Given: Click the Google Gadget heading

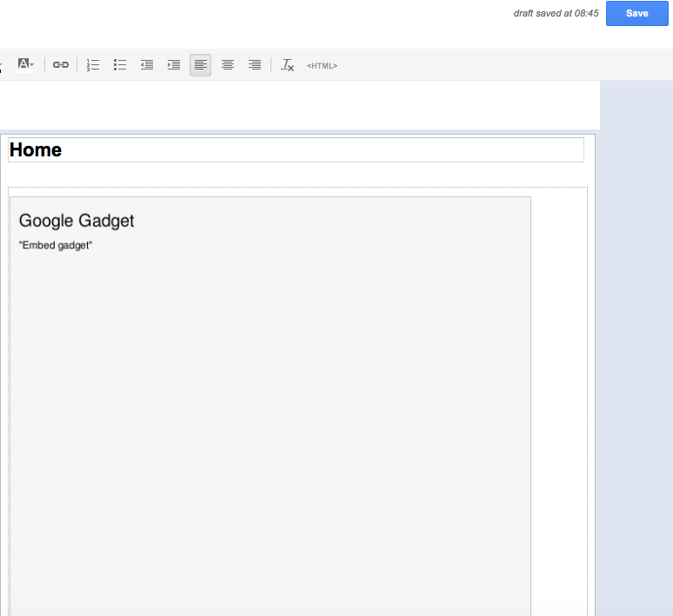Looking at the screenshot, I should point(77,221).
